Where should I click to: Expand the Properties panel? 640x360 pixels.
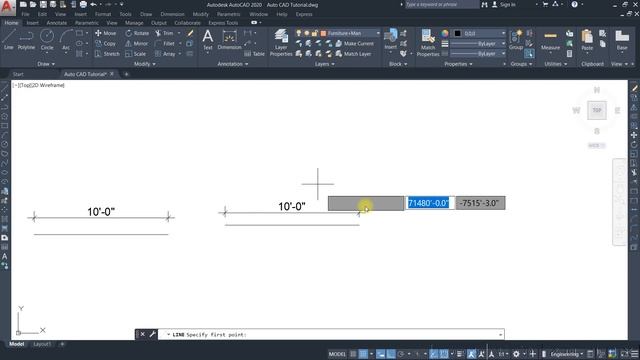tap(458, 64)
